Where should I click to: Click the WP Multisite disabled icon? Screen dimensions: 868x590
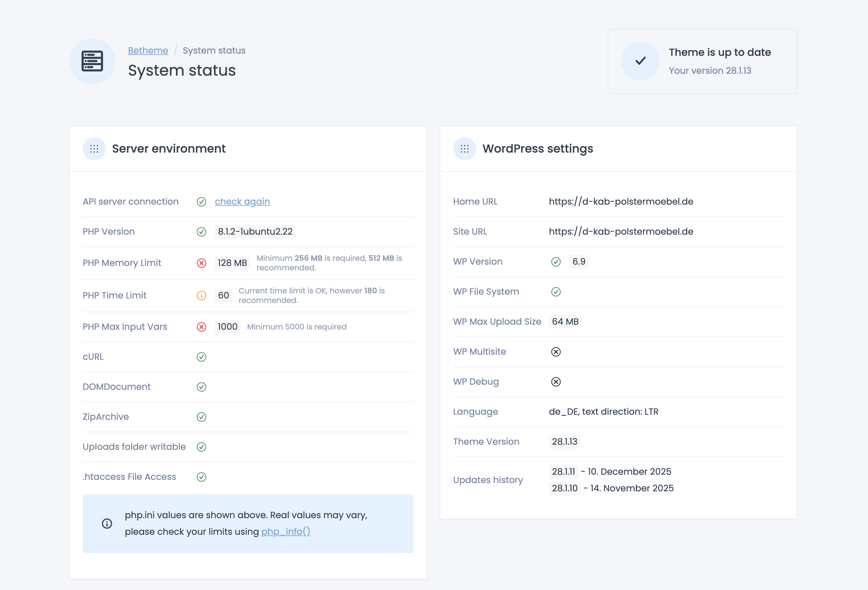556,352
